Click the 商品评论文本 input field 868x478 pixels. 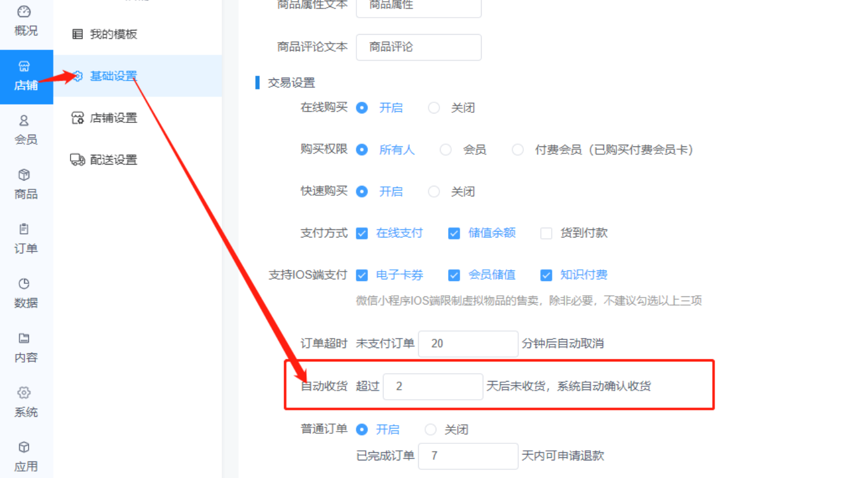[419, 47]
